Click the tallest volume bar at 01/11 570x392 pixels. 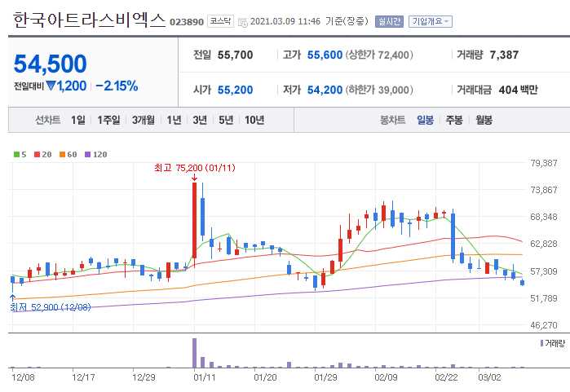194,353
